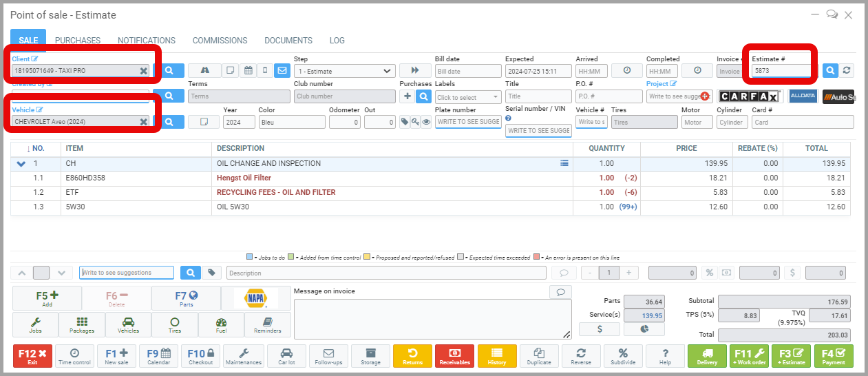Click the pie chart icon under Service(s)
Viewport: 868px width, 376px height.
point(645,330)
